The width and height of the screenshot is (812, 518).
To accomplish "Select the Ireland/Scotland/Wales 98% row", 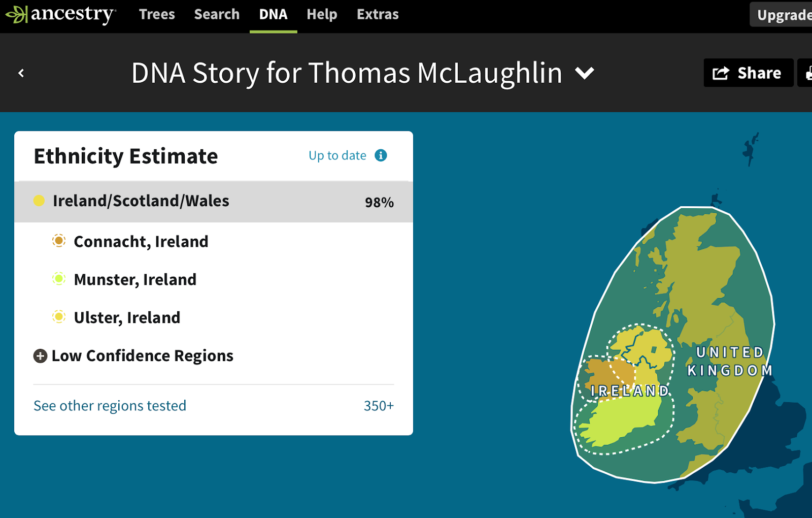I will pos(213,202).
